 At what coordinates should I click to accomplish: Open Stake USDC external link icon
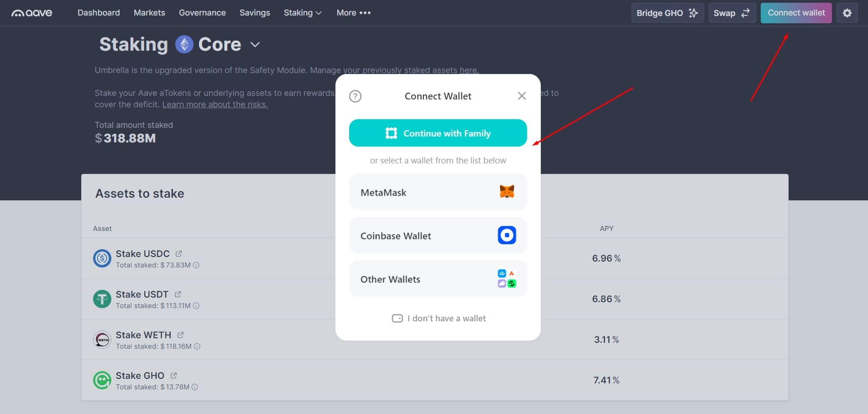178,253
